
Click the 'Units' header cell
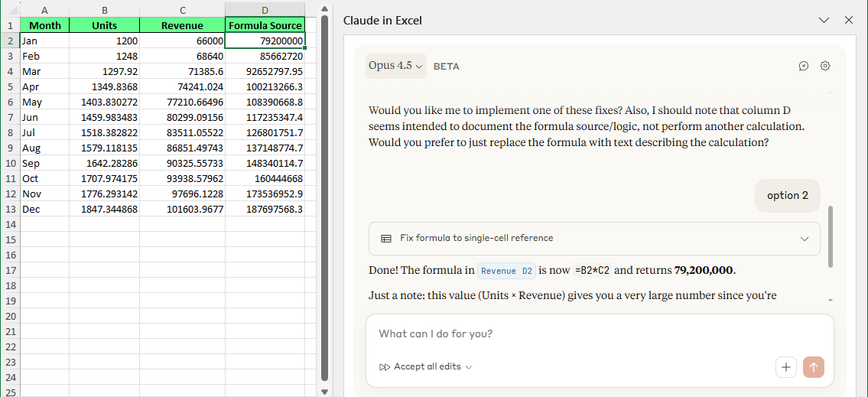(105, 25)
